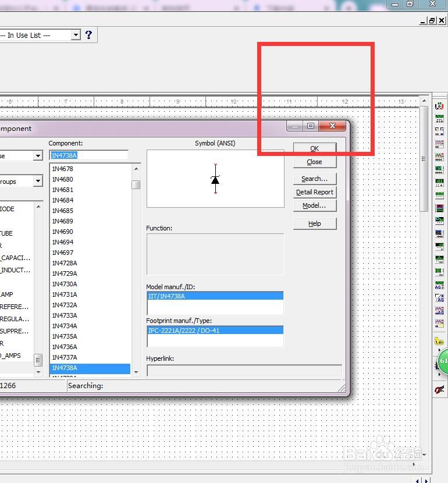
Task: Select IPC-2221A/2222 / DO-41 footprint row
Action: coord(215,330)
